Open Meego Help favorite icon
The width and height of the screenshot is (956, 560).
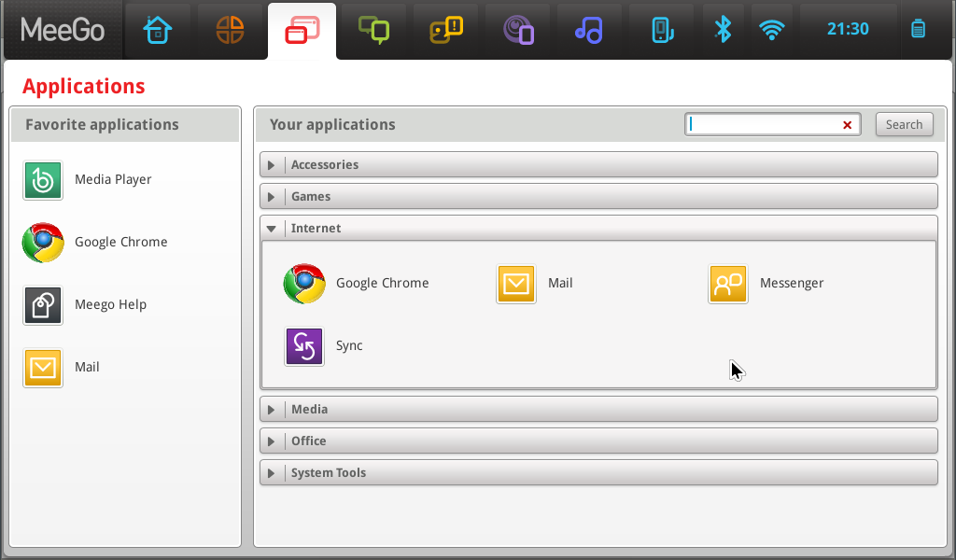coord(43,305)
